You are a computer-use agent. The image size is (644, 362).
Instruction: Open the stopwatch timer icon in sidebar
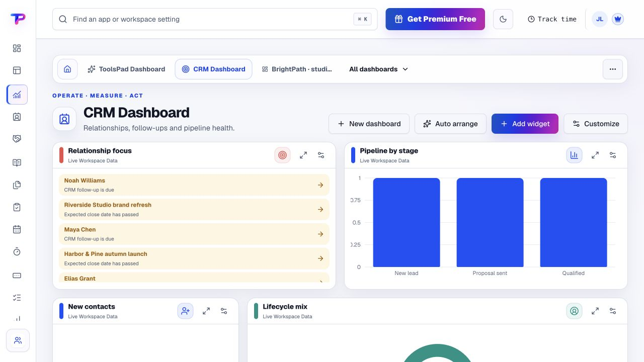[x=17, y=251]
